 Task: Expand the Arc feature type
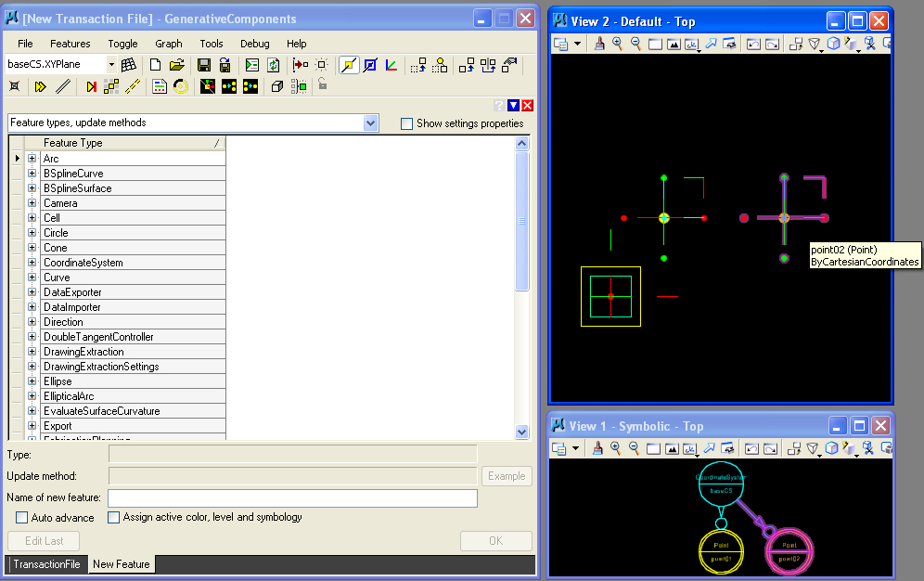[32, 159]
